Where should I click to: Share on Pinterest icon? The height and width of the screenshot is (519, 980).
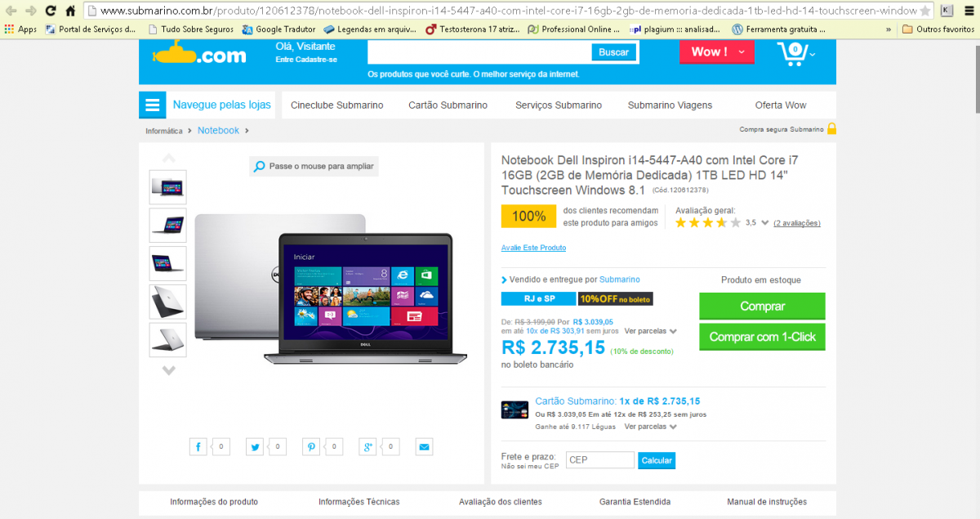311,447
